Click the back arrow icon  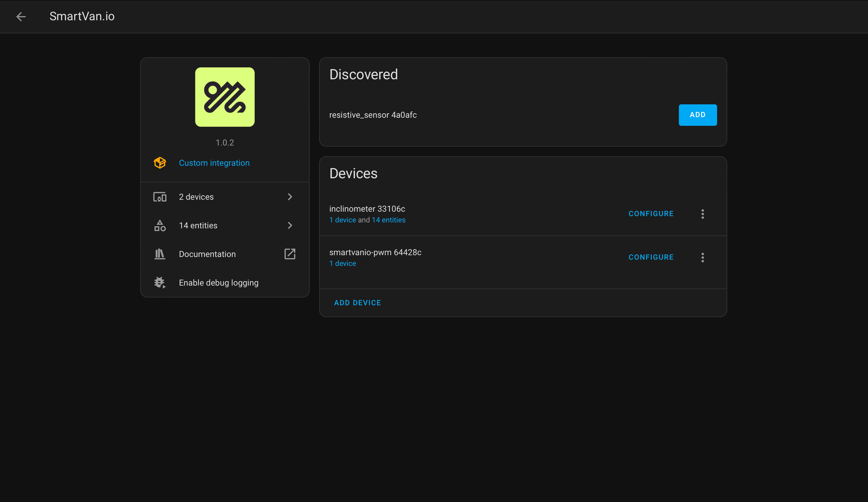[21, 16]
